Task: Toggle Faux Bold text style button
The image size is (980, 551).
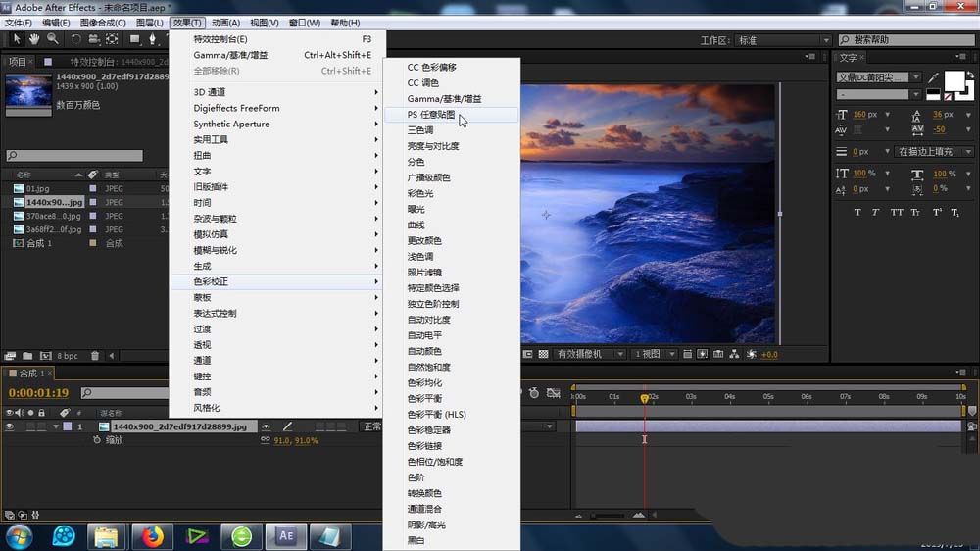Action: tap(857, 212)
